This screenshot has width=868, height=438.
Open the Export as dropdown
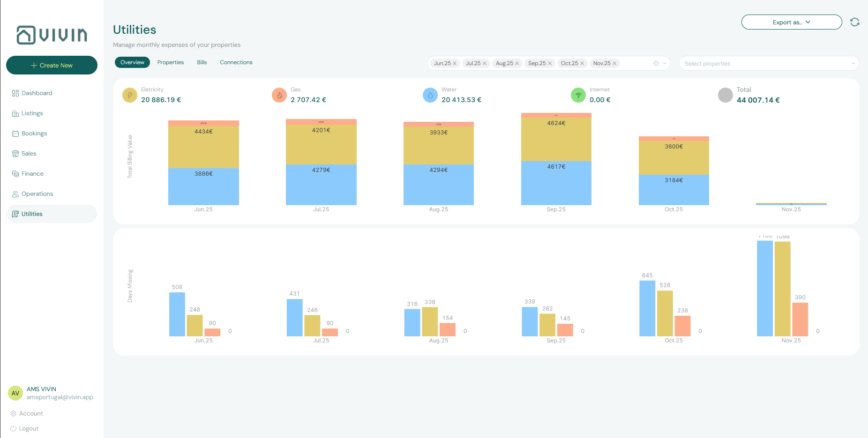[x=791, y=22]
